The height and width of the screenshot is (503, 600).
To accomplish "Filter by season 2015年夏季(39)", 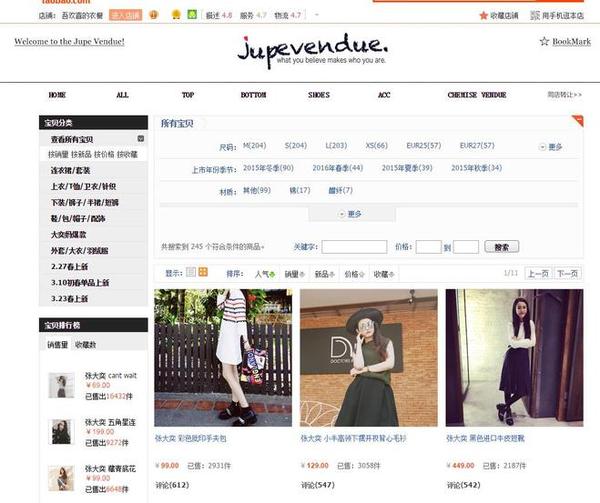I will click(x=407, y=168).
